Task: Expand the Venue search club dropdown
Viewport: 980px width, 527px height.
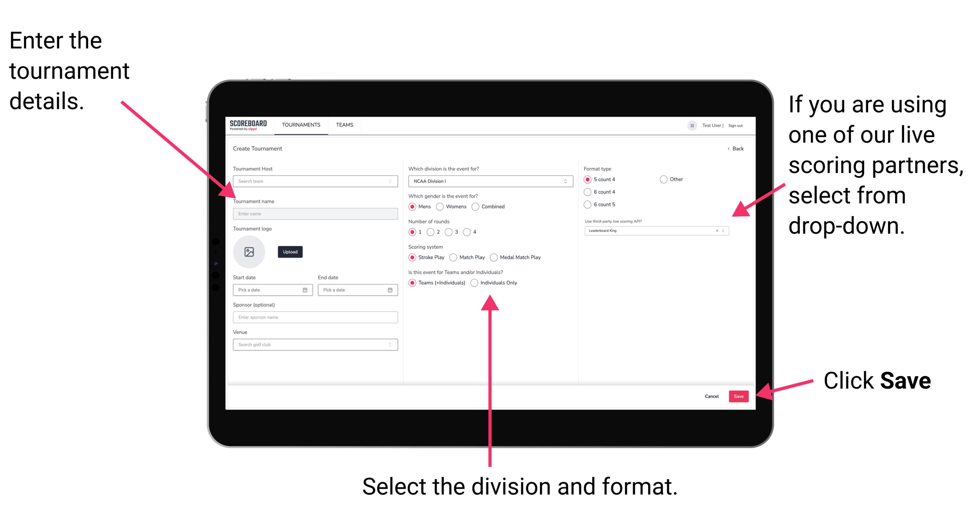Action: tap(390, 345)
